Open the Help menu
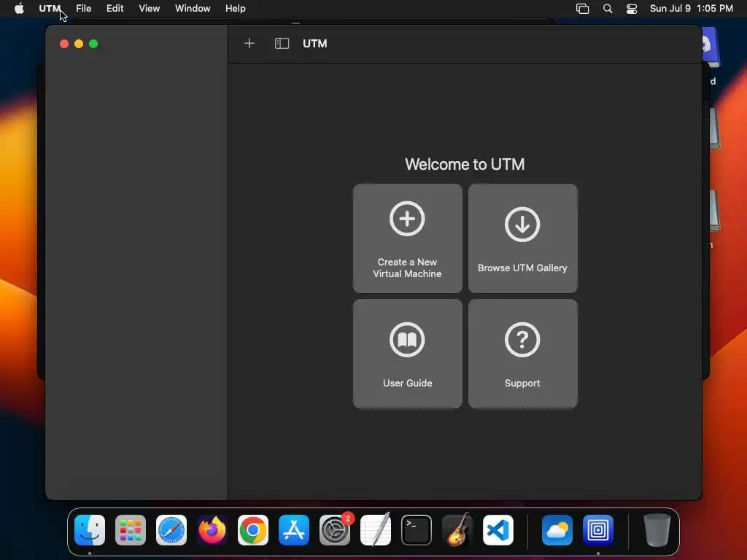The width and height of the screenshot is (747, 560). tap(236, 9)
